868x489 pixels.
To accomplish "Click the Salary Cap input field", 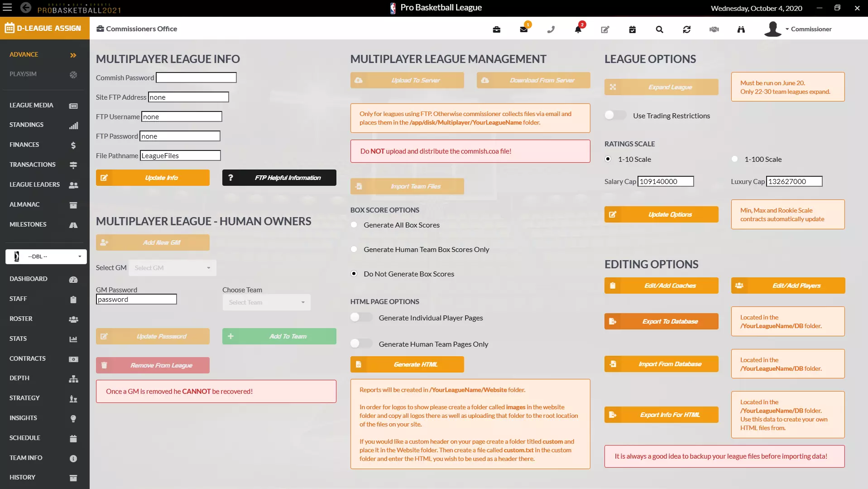I will pos(666,181).
